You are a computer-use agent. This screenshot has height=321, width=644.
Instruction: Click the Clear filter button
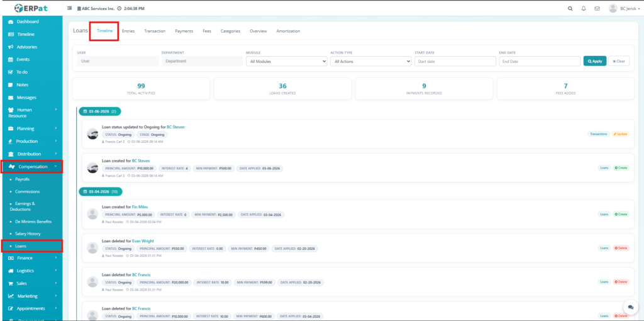(618, 61)
